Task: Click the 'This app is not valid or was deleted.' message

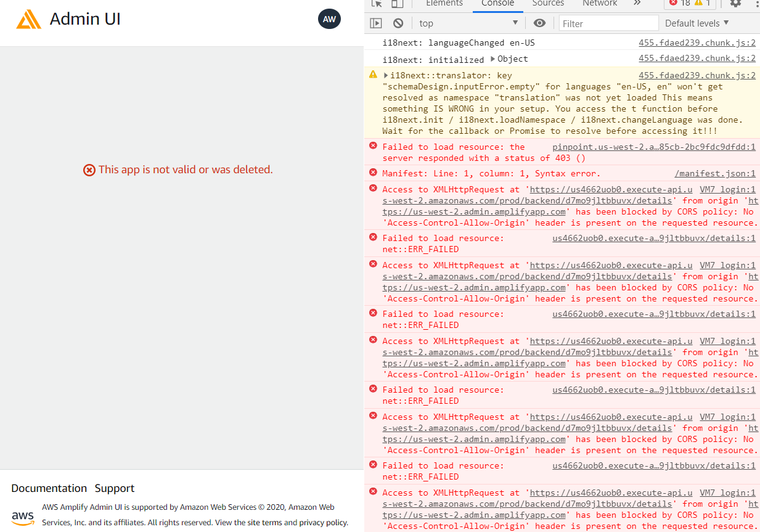Action: [x=186, y=170]
